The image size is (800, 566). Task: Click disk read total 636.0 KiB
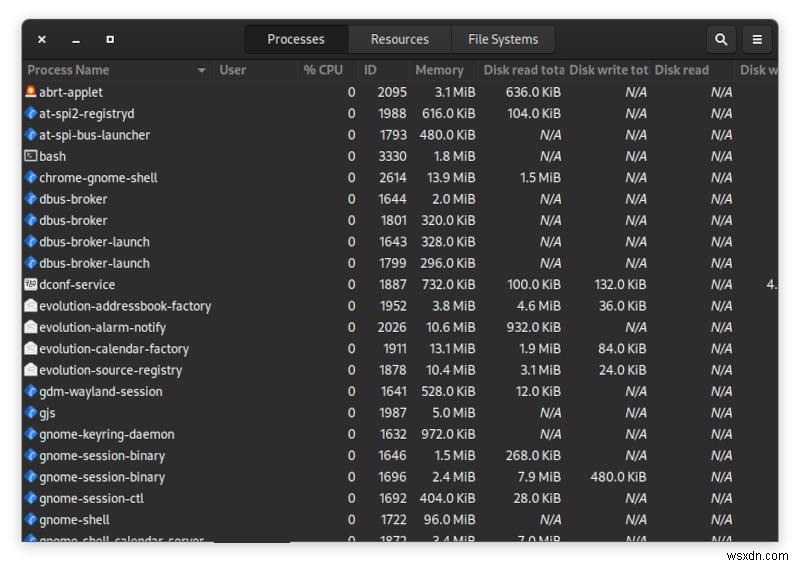(533, 92)
